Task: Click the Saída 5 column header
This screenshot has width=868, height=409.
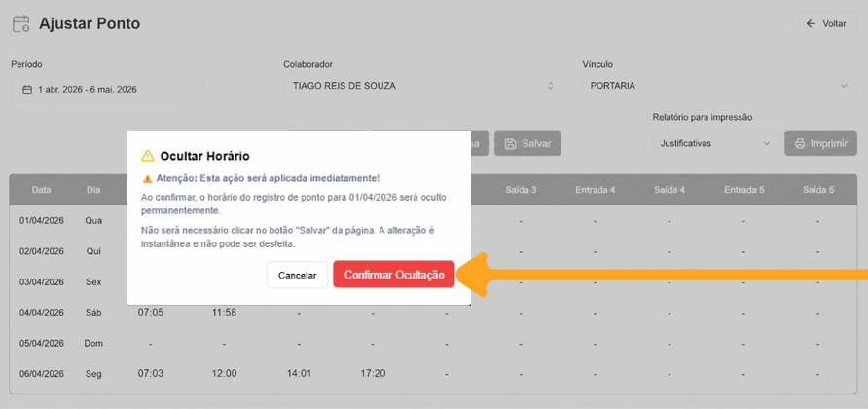Action: click(818, 190)
